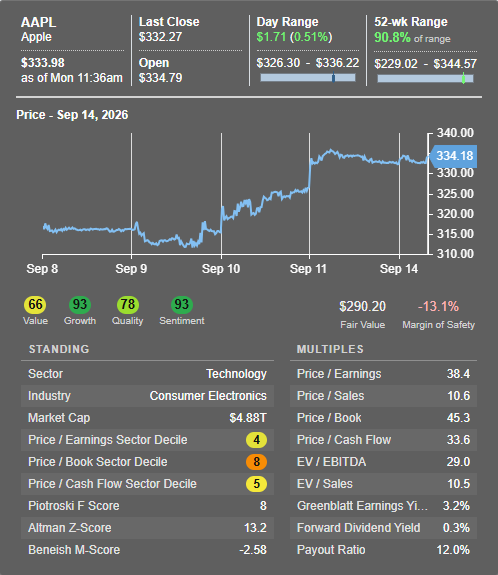Click the 52-wk Range position bar
This screenshot has width=498, height=575.
(425, 78)
